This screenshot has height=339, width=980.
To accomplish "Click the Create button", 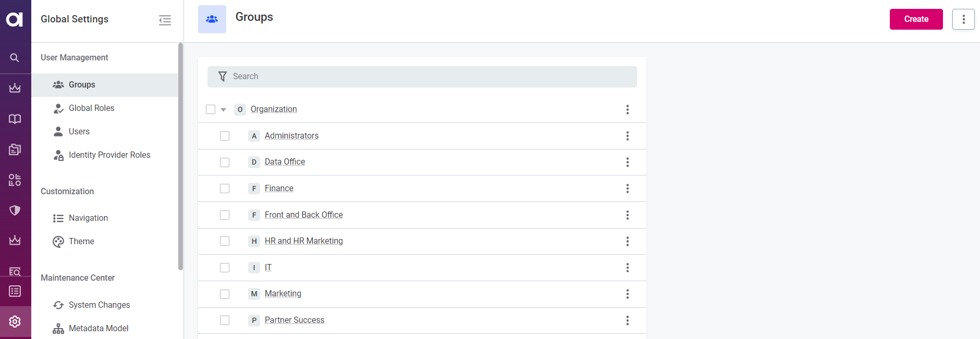I will [916, 19].
